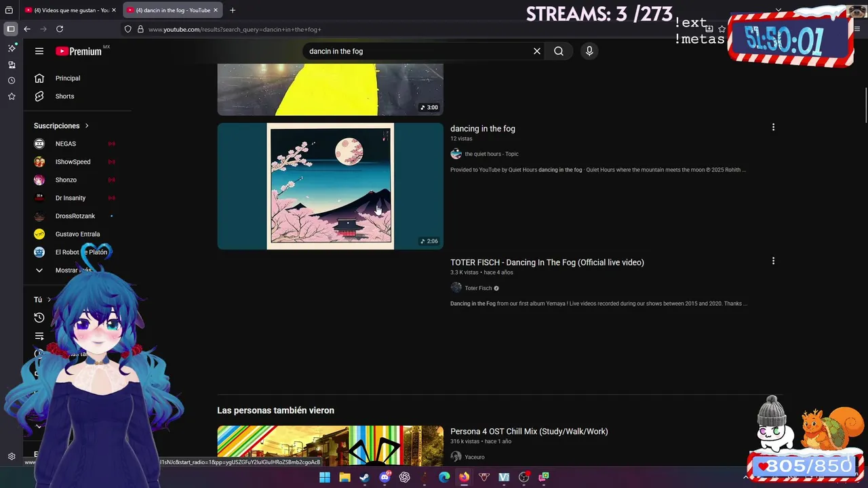868x488 pixels.
Task: Visit the Toter Fisch channel
Action: coord(478,288)
